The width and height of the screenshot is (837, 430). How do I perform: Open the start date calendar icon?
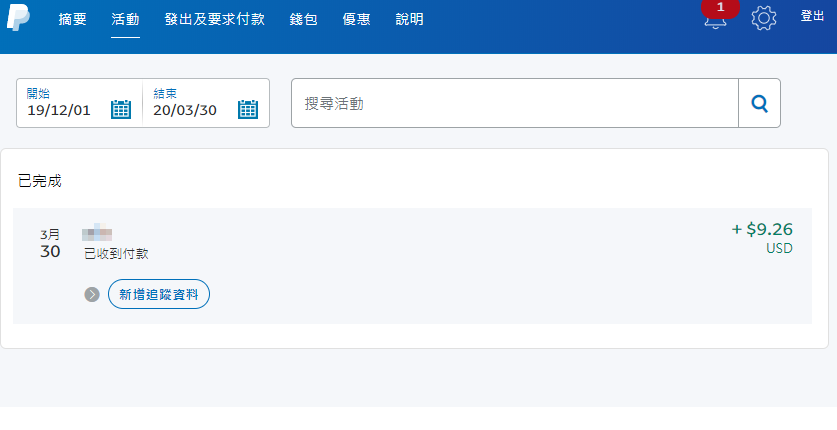121,109
